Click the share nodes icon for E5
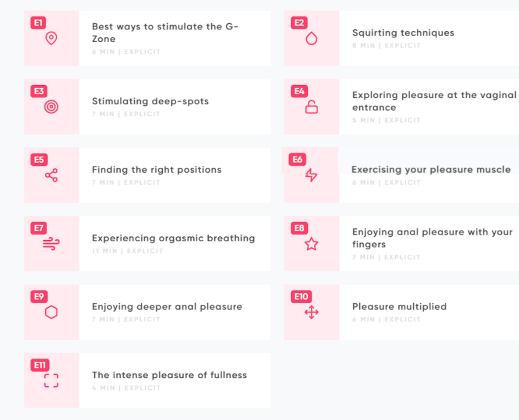This screenshot has width=519, height=420. [51, 175]
